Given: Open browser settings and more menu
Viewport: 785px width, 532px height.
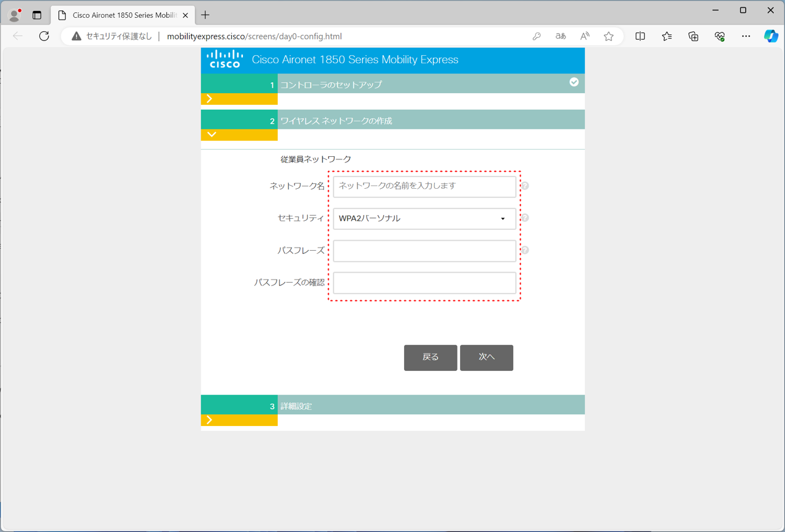Looking at the screenshot, I should 746,36.
